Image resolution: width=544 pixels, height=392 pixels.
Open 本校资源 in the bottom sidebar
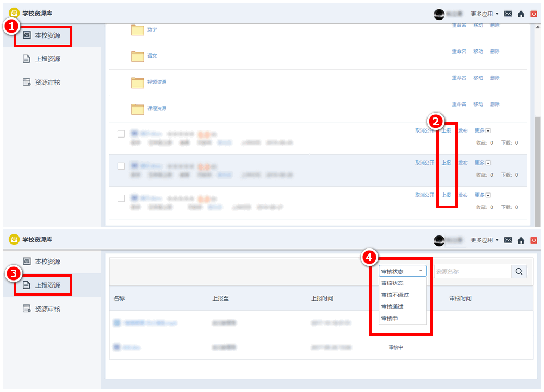47,262
